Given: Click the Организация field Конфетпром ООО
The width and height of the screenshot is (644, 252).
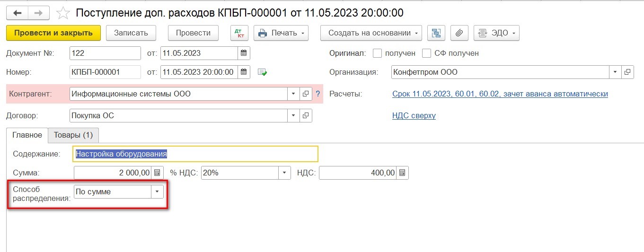Looking at the screenshot, I should pyautogui.click(x=500, y=72).
